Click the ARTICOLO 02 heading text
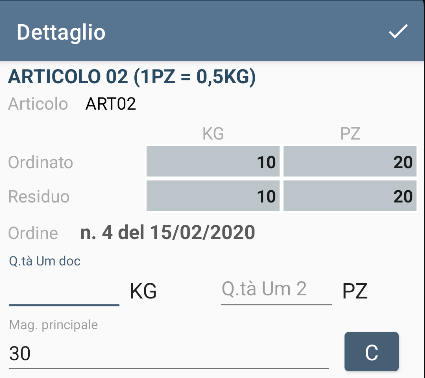This screenshot has height=378, width=425. (132, 76)
